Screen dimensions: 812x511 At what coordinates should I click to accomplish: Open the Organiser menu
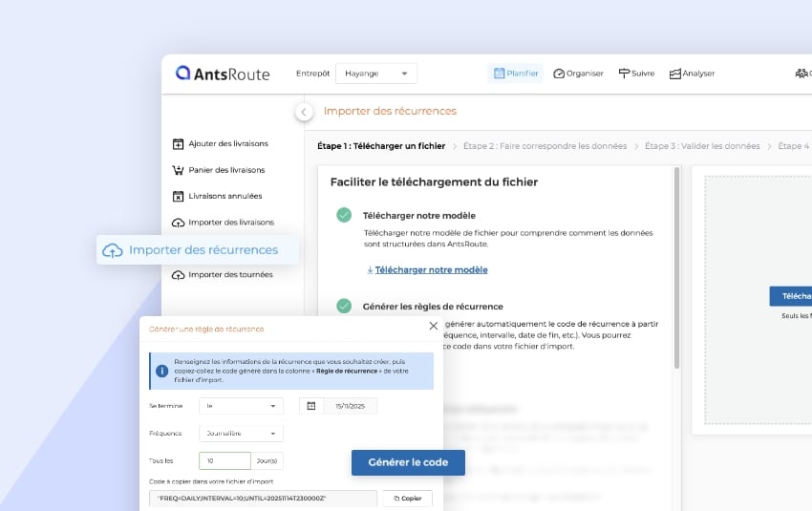tap(578, 74)
